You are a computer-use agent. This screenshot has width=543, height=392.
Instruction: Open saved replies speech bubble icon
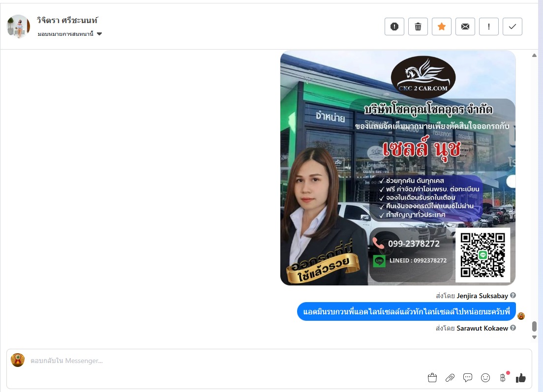coord(468,378)
